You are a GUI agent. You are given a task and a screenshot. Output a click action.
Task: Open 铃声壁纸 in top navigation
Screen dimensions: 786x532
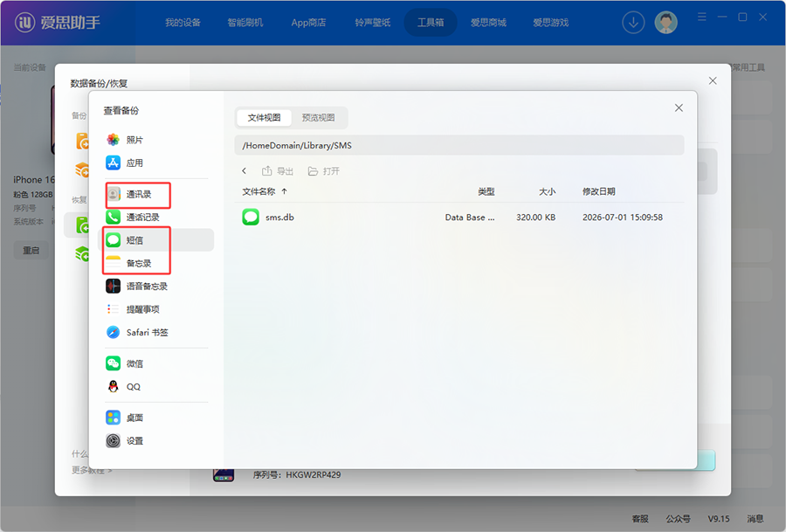(372, 23)
